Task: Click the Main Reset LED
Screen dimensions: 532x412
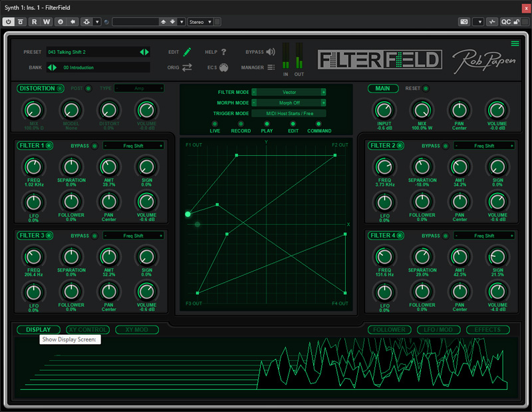Action: [x=426, y=89]
